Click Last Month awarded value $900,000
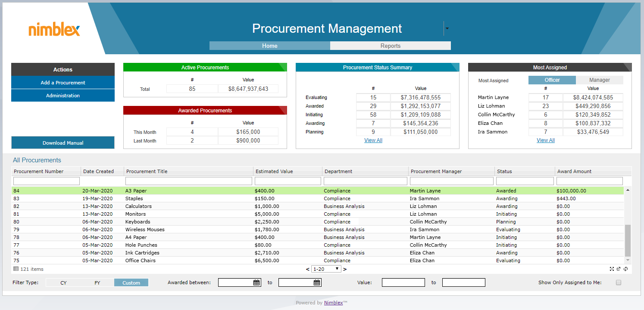 248,140
